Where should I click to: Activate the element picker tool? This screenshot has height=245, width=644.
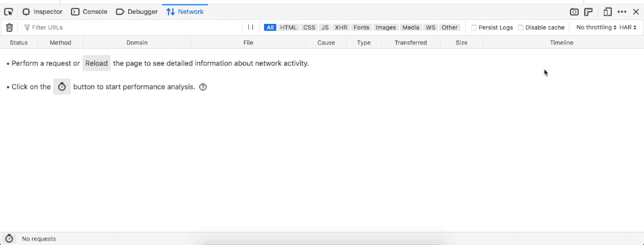coord(9,12)
